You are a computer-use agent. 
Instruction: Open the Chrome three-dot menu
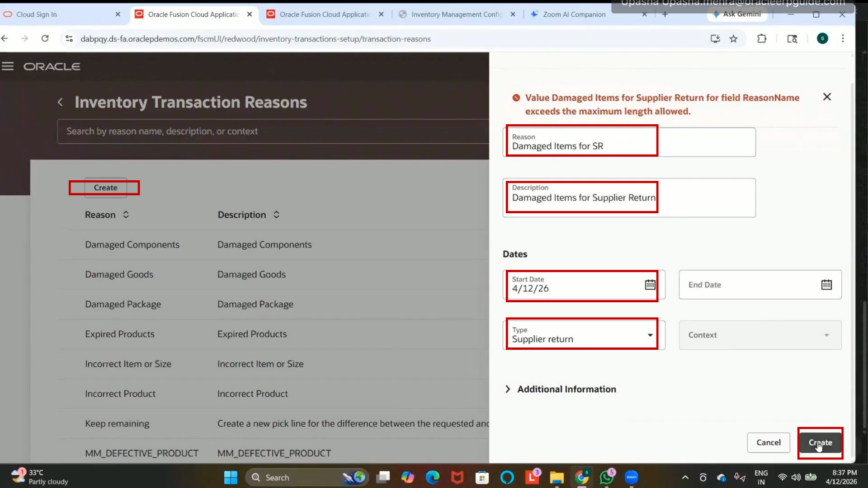[x=843, y=38]
